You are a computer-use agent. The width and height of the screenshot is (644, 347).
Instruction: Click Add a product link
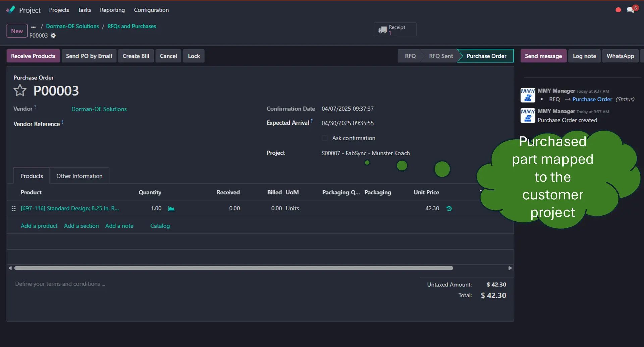(39, 226)
